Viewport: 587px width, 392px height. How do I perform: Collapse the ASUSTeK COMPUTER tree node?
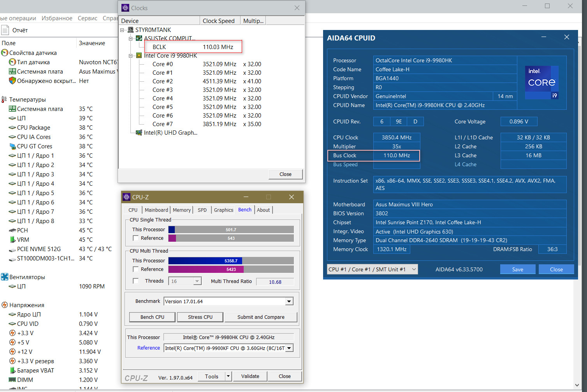coord(131,39)
